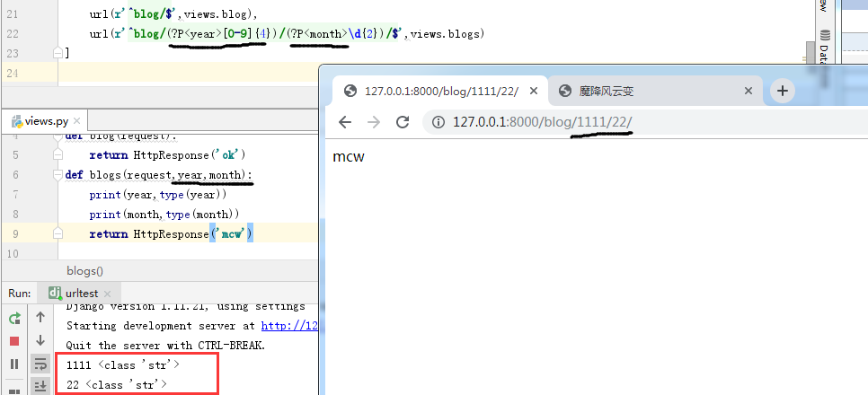This screenshot has height=395, width=868.
Task: Reload the 127.0.0.1 page
Action: click(403, 122)
